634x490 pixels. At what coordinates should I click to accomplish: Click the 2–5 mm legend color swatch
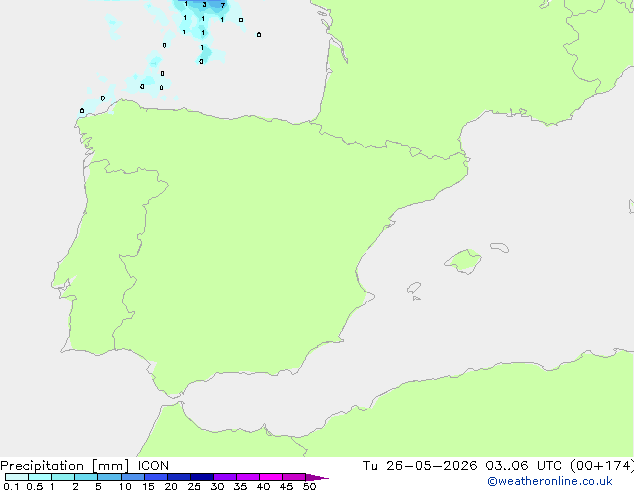tap(86, 477)
